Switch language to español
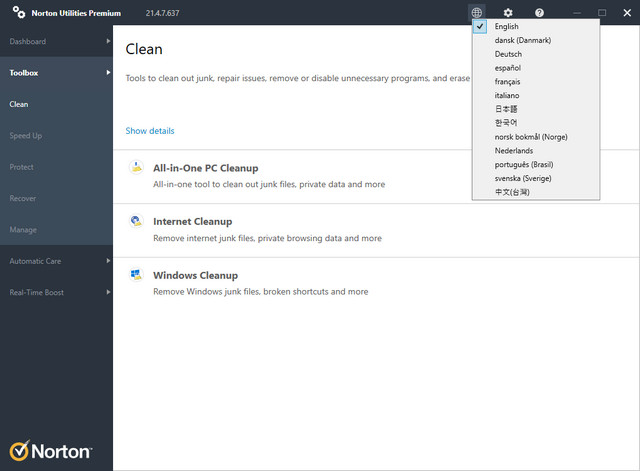Viewport: 640px width, 471px height. [508, 68]
